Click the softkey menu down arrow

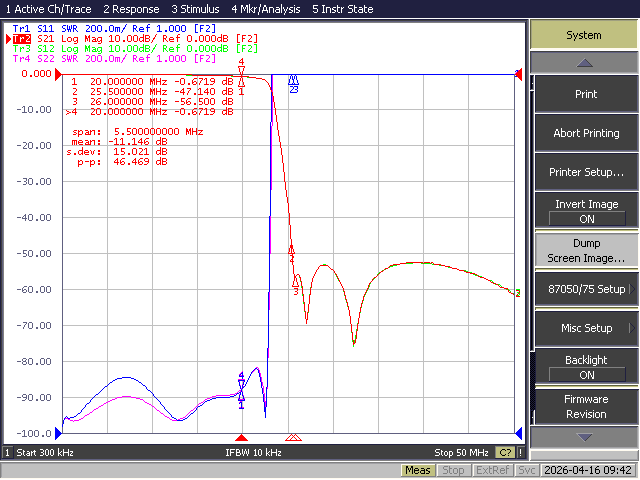(x=584, y=437)
